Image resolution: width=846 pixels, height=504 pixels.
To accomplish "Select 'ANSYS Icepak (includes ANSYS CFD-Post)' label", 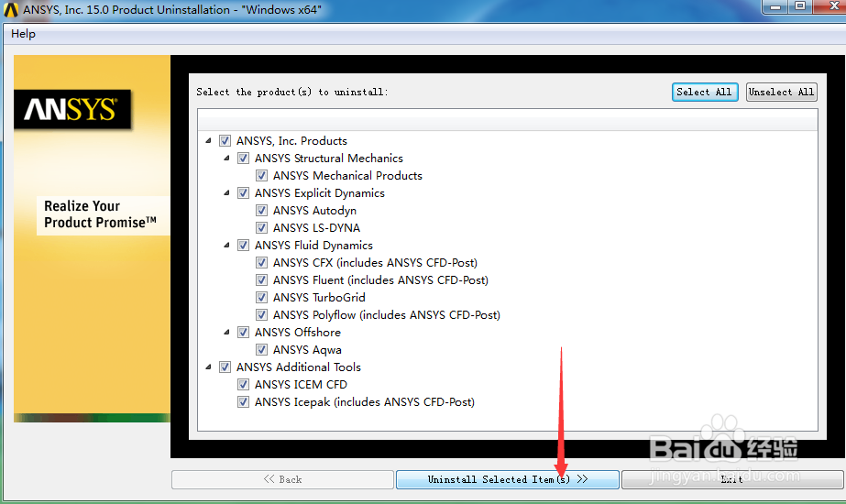I will click(x=364, y=402).
